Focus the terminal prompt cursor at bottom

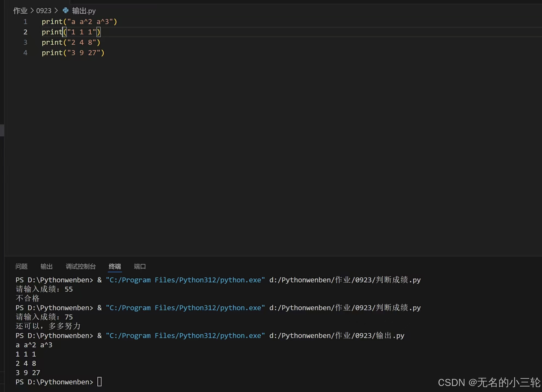(x=99, y=382)
